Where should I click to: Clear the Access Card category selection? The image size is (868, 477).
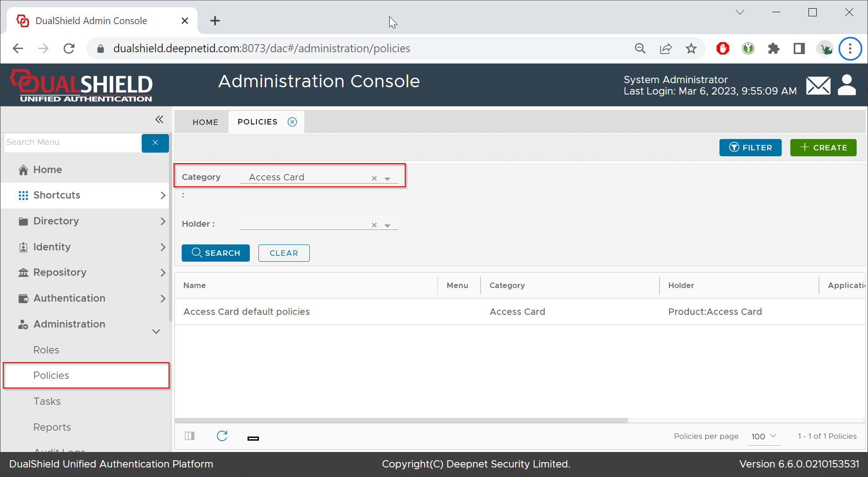(x=374, y=178)
